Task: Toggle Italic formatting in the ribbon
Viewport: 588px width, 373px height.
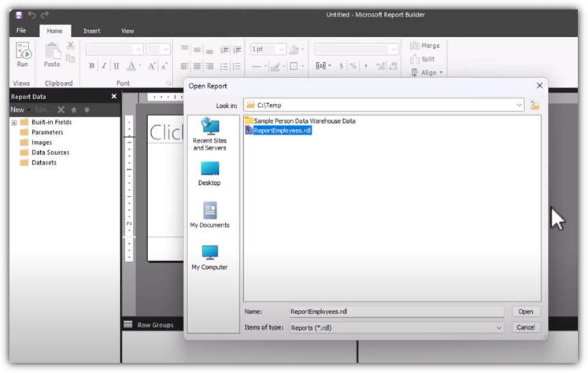Action: click(x=104, y=66)
